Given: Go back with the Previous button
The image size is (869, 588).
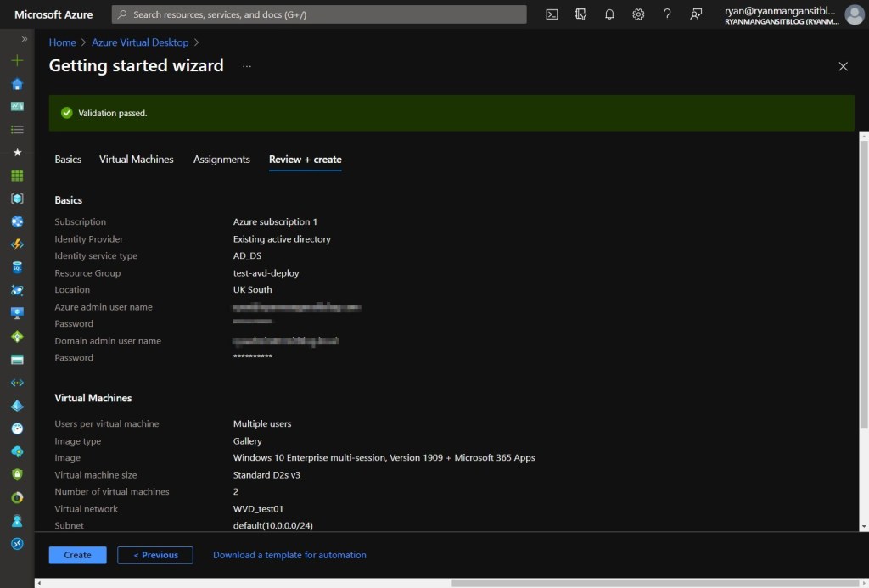Looking at the screenshot, I should pos(155,555).
